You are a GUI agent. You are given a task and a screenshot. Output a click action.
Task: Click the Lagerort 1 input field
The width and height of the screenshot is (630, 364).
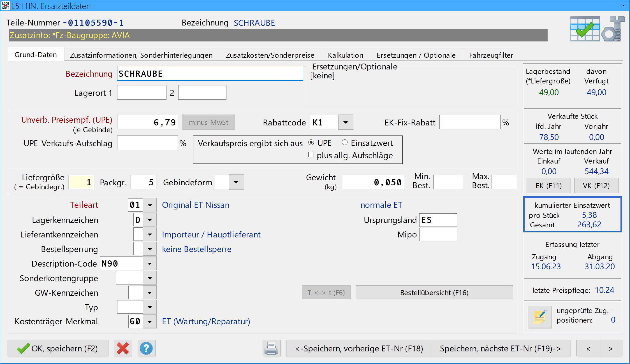142,93
